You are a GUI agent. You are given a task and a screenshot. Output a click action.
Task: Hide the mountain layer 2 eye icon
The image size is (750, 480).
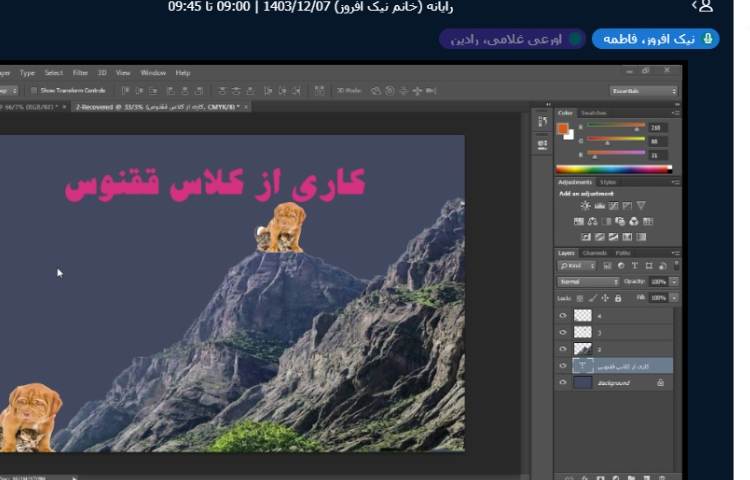click(563, 349)
